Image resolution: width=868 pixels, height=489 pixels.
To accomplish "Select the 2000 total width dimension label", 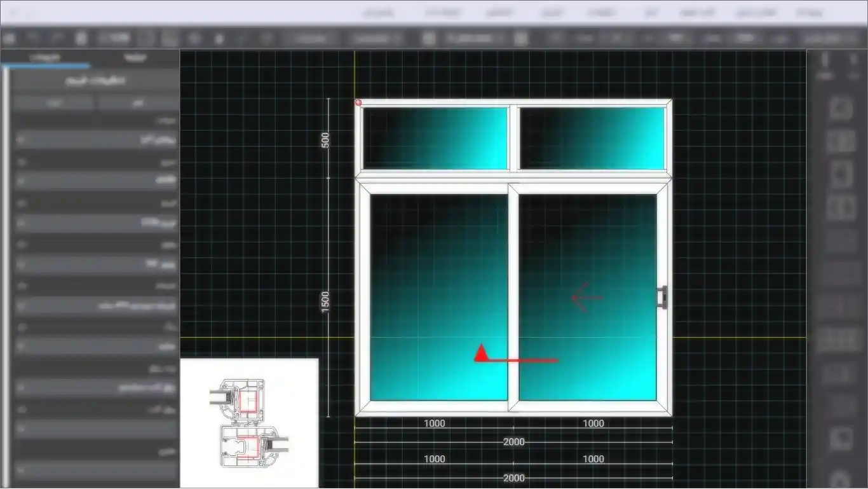I will (x=513, y=442).
